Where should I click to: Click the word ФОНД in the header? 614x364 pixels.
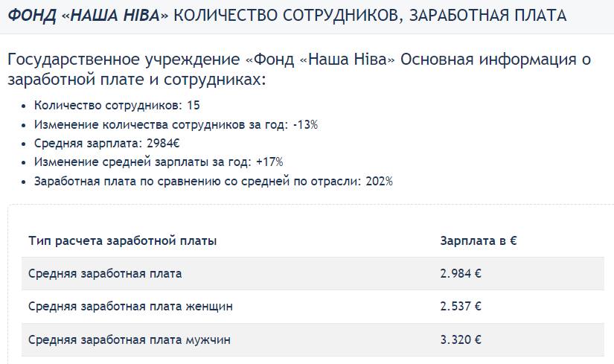click(x=32, y=16)
